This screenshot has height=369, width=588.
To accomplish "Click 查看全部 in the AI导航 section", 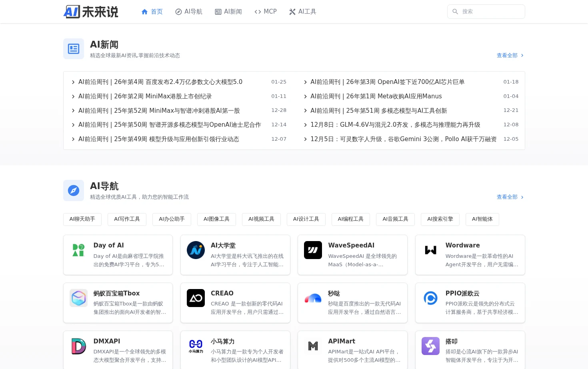I will [x=510, y=197].
